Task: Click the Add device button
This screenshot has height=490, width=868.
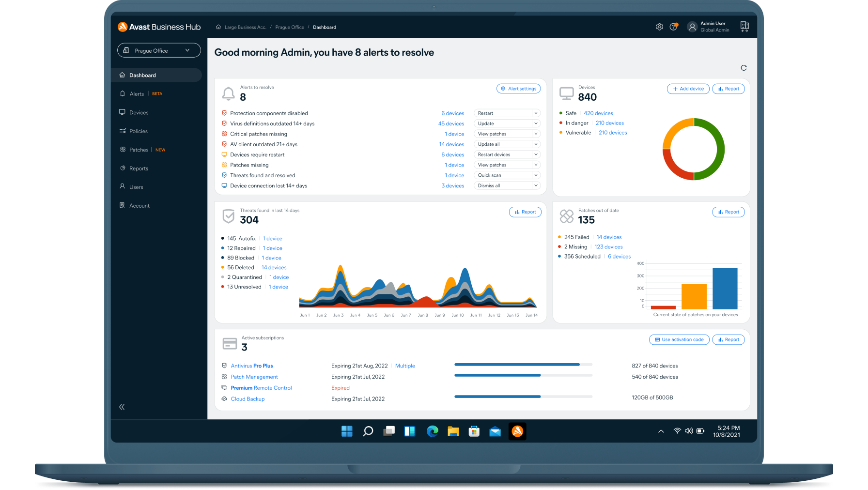Action: 688,89
